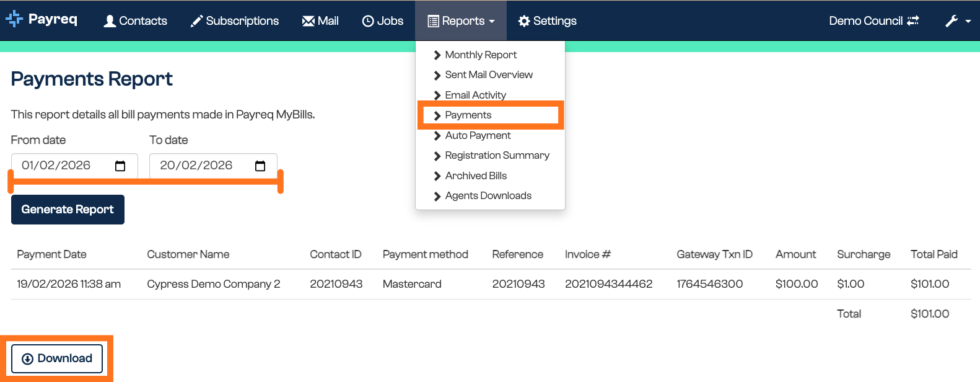The width and height of the screenshot is (980, 382).
Task: Click the Gateway Txn ID column header
Action: 715,254
